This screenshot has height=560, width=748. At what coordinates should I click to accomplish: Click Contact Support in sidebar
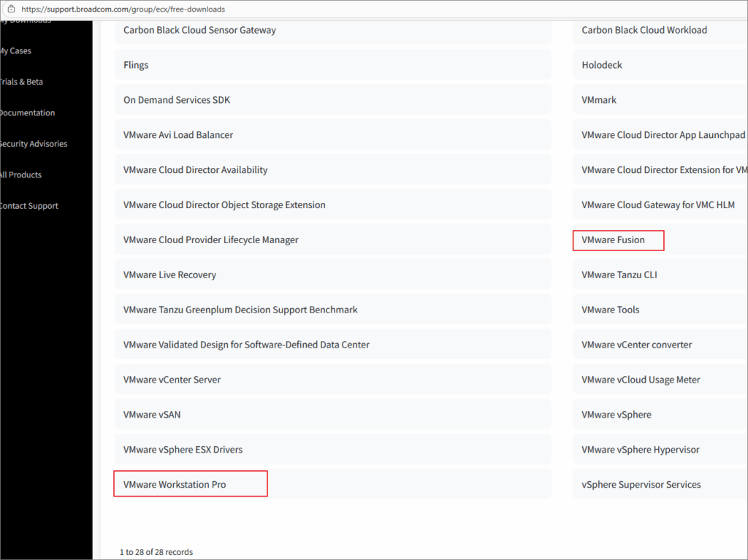28,206
